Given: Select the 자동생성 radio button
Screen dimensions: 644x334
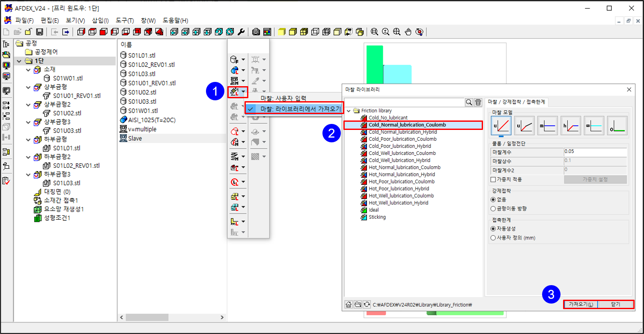Looking at the screenshot, I should point(493,229).
